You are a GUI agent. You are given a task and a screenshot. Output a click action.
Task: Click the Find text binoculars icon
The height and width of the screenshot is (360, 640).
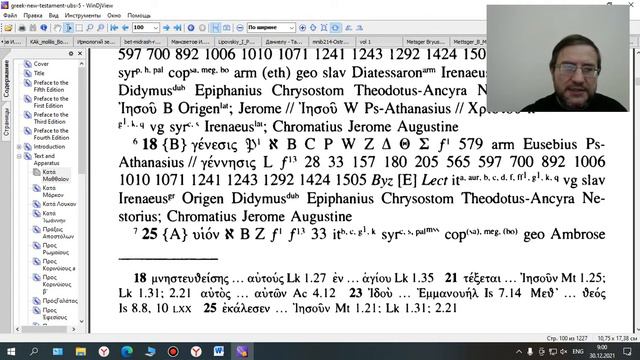[33, 28]
